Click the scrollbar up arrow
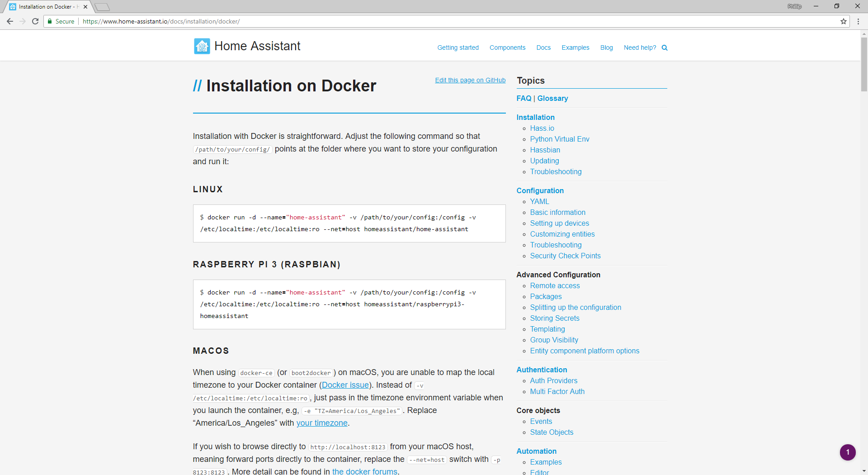This screenshot has height=475, width=868. click(x=864, y=33)
